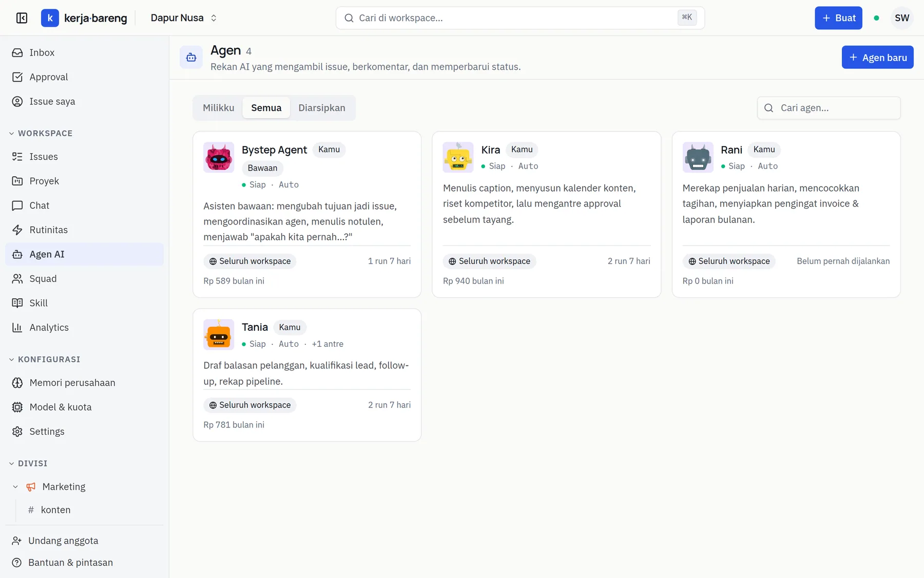Click the Agen baru button
924x578 pixels.
(877, 58)
